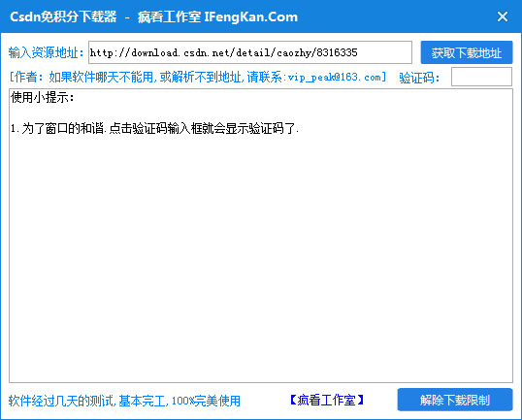The width and height of the screenshot is (522, 420).
Task: Open the 【疯看工作室】 link
Action: pyautogui.click(x=327, y=400)
